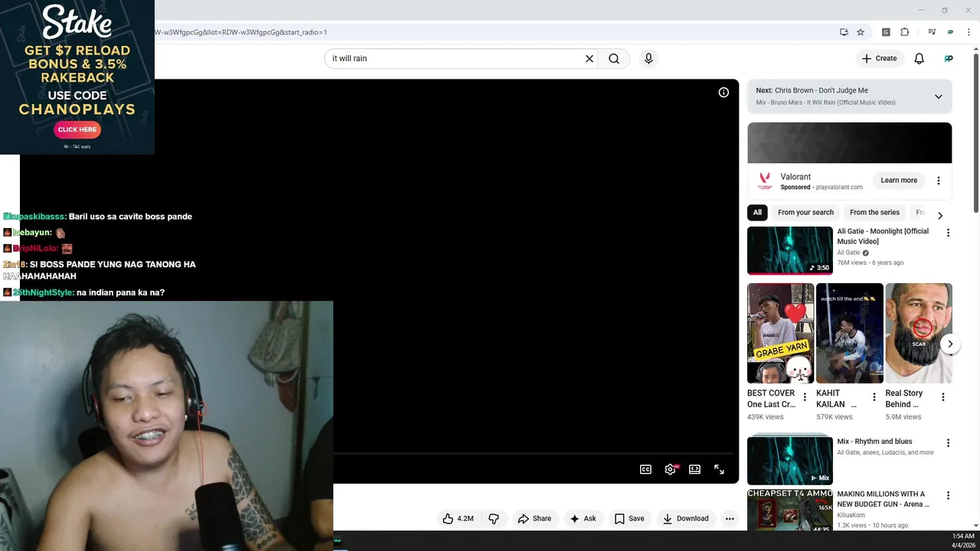The height and width of the screenshot is (551, 980).
Task: Open menu for MAKING MILLIONS video
Action: pyautogui.click(x=948, y=496)
